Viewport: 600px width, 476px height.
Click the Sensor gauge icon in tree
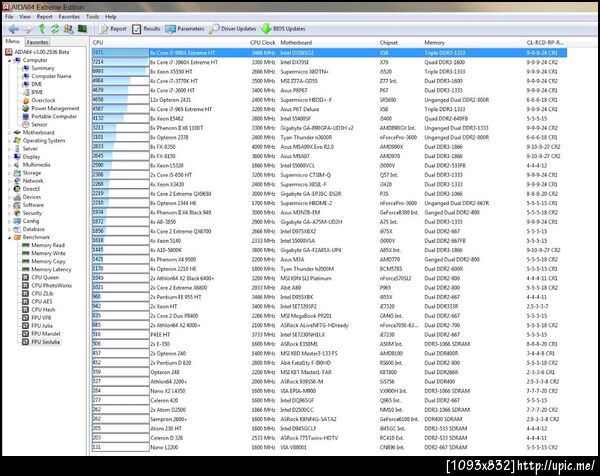26,124
